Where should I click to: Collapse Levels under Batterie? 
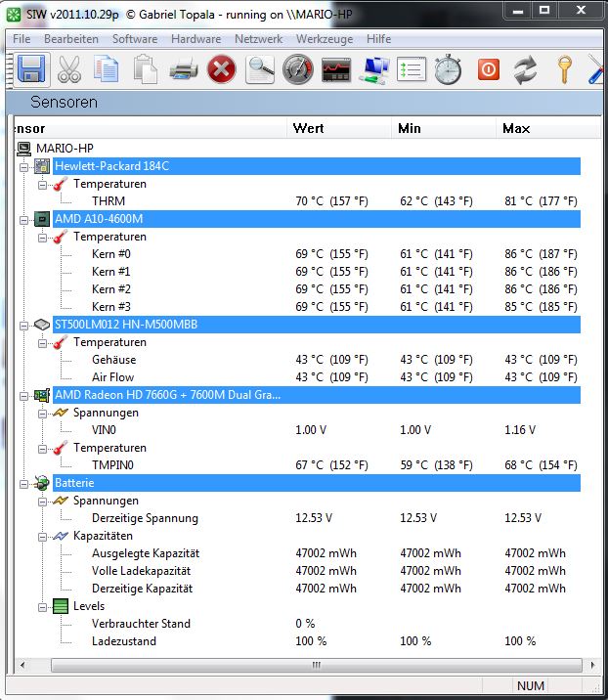tap(42, 607)
